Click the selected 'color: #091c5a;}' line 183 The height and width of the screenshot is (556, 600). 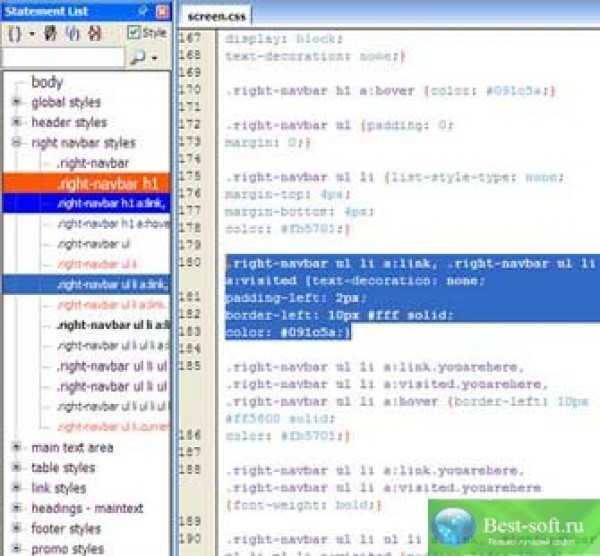(288, 333)
